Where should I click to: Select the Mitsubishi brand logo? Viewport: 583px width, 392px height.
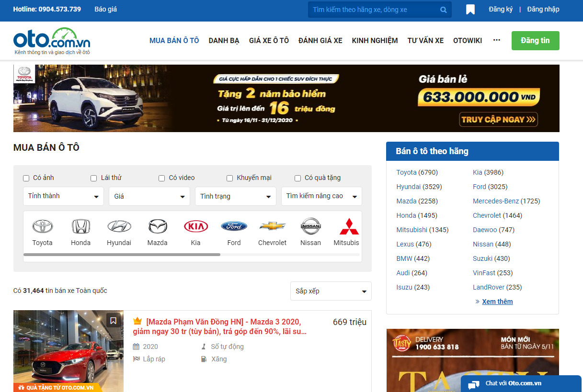pyautogui.click(x=349, y=226)
